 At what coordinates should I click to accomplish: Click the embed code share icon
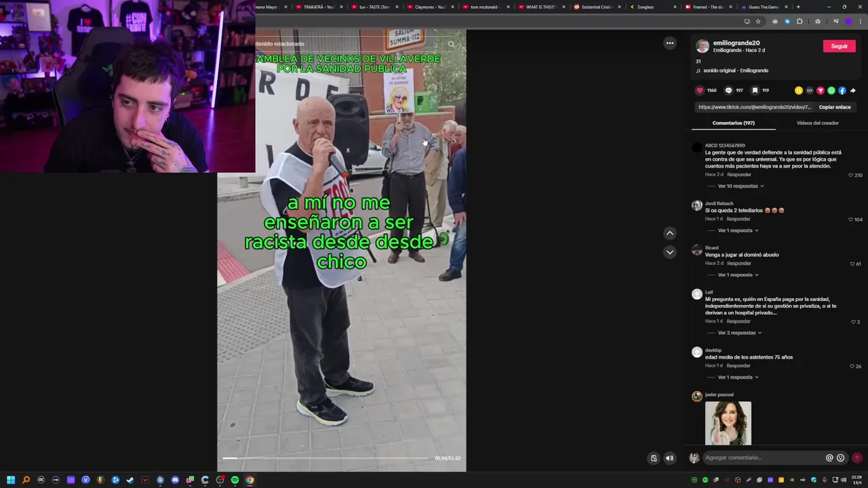[x=810, y=90]
